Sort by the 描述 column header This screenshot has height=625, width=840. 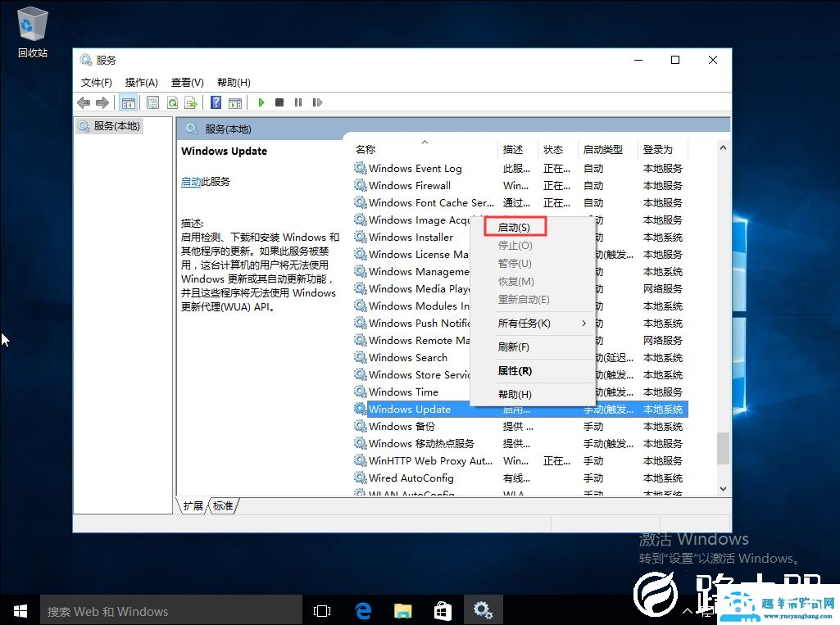(519, 149)
